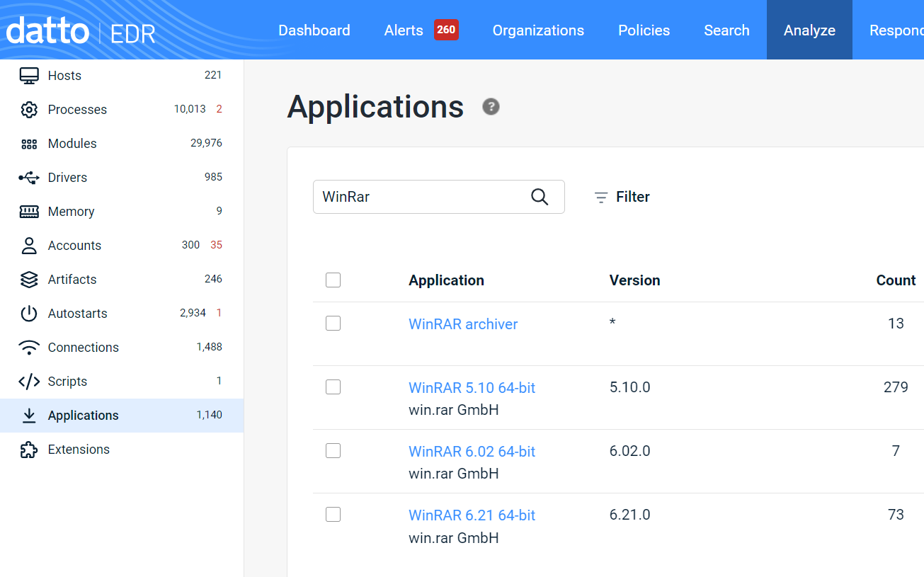The height and width of the screenshot is (577, 924).
Task: Check the WinRAR 6.02 64-bit checkbox
Action: point(333,451)
